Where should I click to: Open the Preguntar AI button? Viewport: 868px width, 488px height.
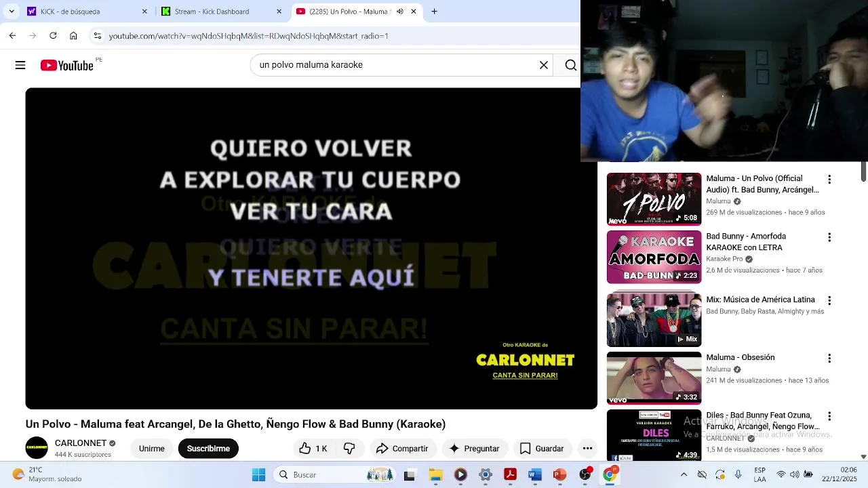click(474, 449)
